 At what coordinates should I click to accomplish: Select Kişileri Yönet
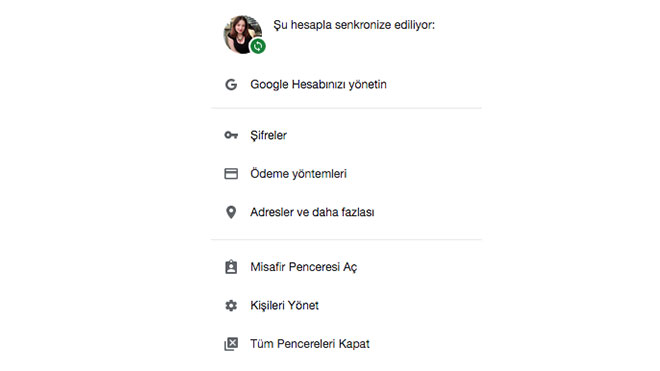(x=346, y=305)
